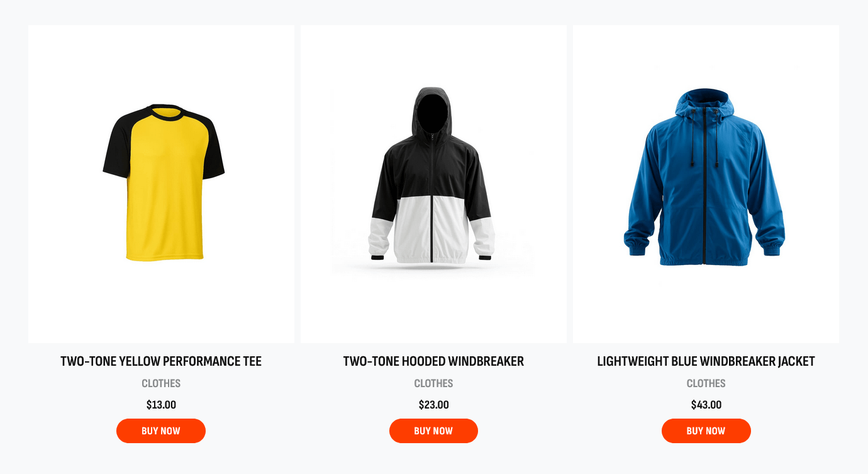This screenshot has height=474, width=868.
Task: Click the $43.00 price label
Action: pyautogui.click(x=706, y=405)
